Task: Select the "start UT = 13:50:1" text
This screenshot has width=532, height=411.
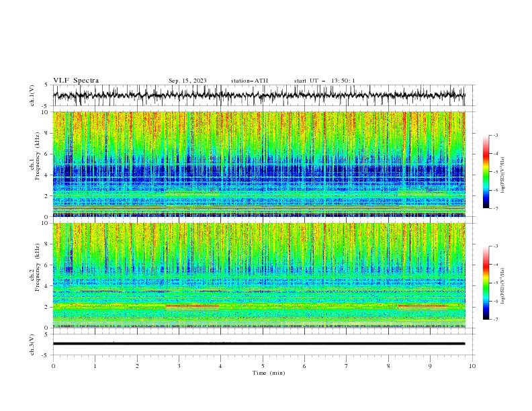Action: pyautogui.click(x=324, y=81)
